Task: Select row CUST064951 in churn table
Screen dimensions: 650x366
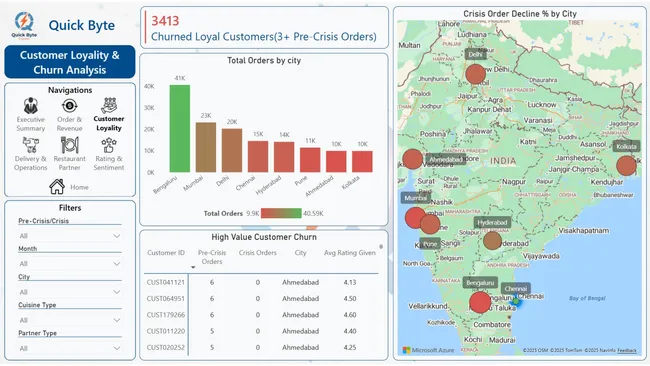Action: pyautogui.click(x=261, y=298)
